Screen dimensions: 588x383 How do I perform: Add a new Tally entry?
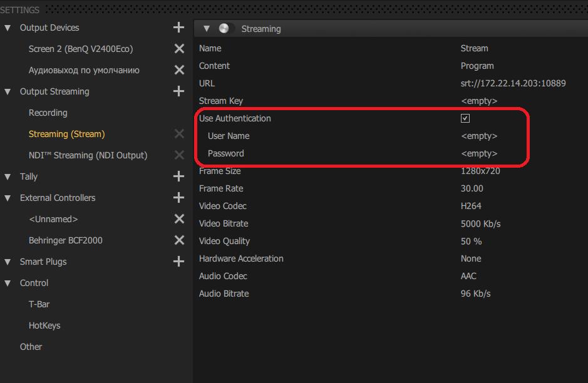[x=178, y=176]
